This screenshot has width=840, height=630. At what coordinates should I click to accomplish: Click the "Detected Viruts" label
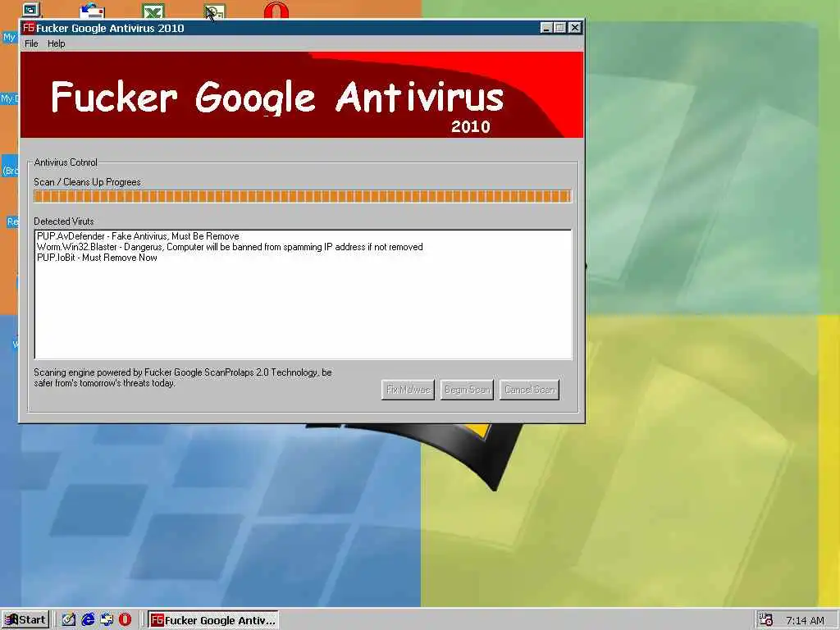[x=64, y=221]
